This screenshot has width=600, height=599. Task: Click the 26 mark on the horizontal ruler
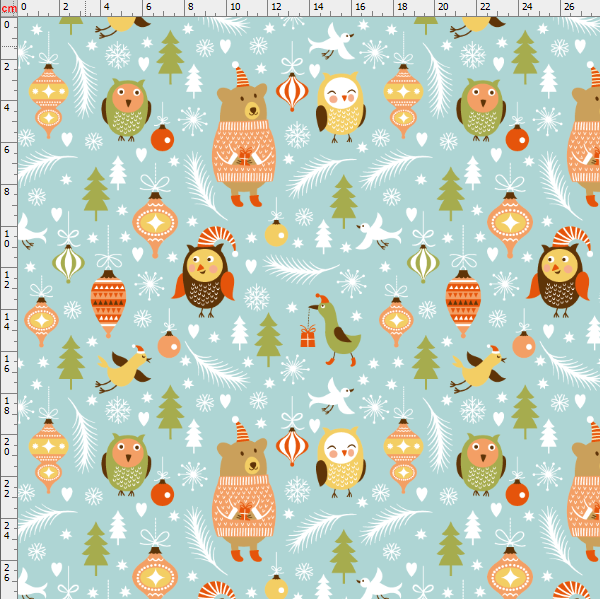tap(569, 7)
